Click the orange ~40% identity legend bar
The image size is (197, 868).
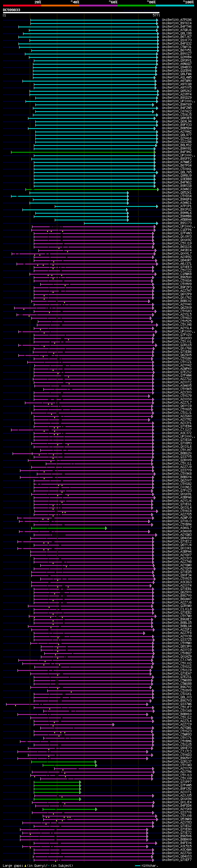click(60, 6)
